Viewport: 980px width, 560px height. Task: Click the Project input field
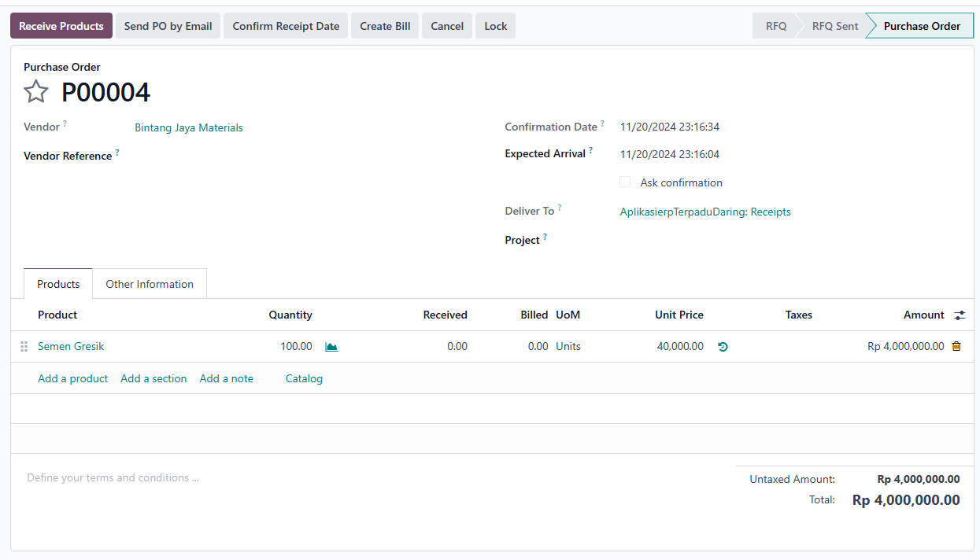[x=790, y=240]
